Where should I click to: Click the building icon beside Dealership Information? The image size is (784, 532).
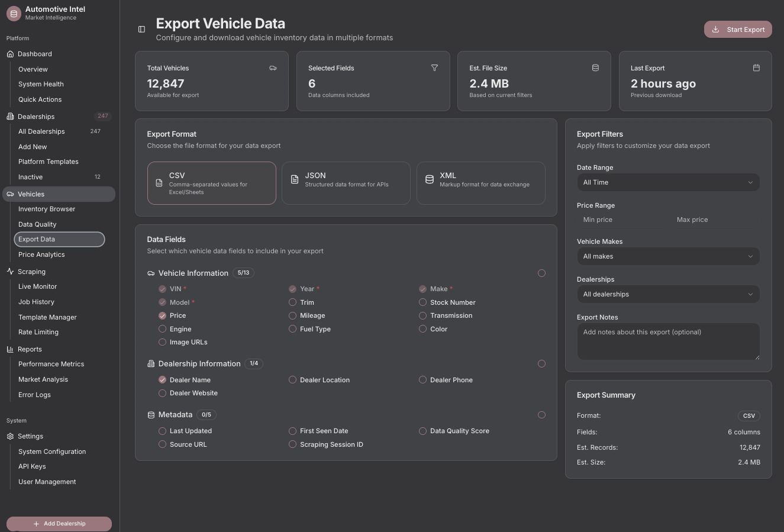click(151, 364)
